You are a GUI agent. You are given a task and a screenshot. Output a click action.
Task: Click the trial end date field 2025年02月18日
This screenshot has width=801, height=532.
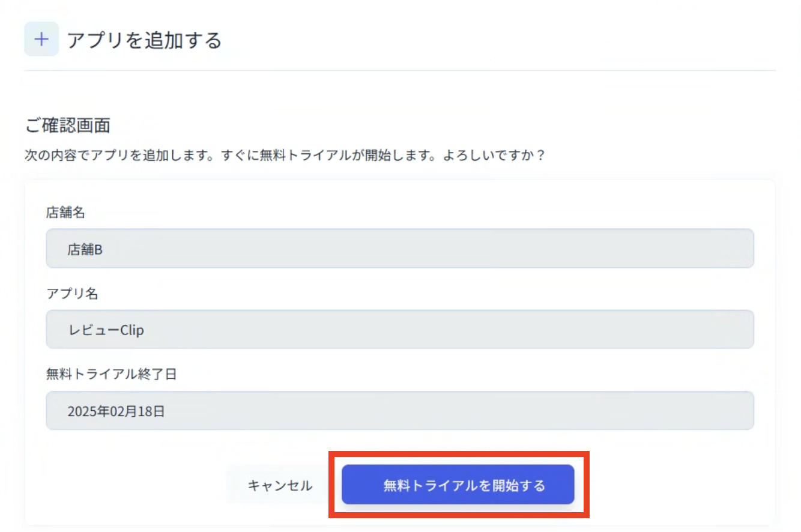(x=399, y=411)
